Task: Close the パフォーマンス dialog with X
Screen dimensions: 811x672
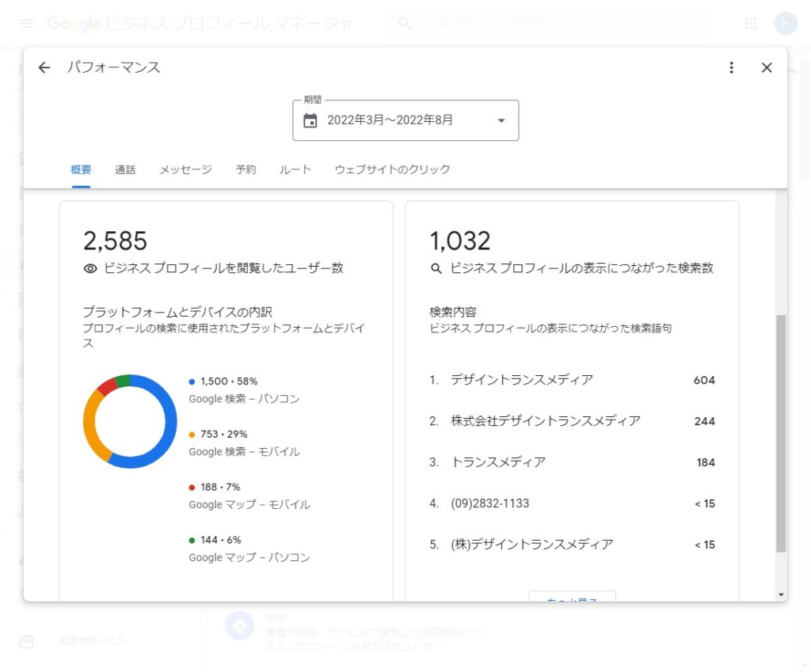Action: pyautogui.click(x=767, y=68)
